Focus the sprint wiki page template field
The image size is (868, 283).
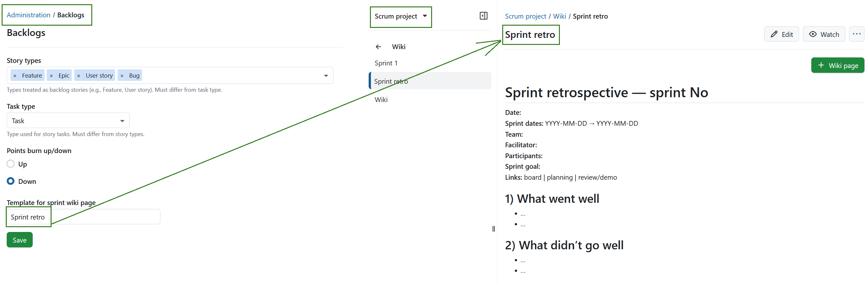click(x=83, y=217)
